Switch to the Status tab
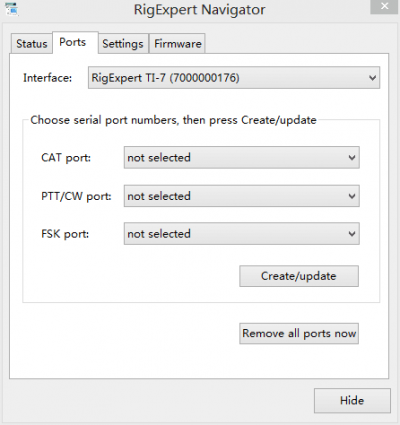Image resolution: width=400 pixels, height=425 pixels. 32,44
